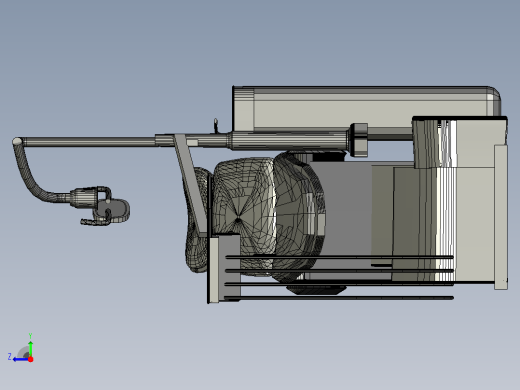520x390 pixels.
Task: Select the topmost of four horizontal bars
Action: click(339, 257)
